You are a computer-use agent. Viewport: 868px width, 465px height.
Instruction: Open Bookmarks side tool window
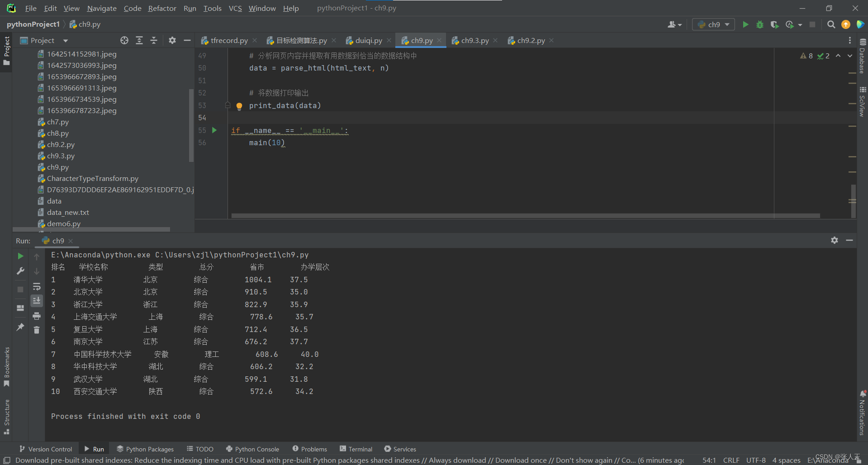[6, 367]
